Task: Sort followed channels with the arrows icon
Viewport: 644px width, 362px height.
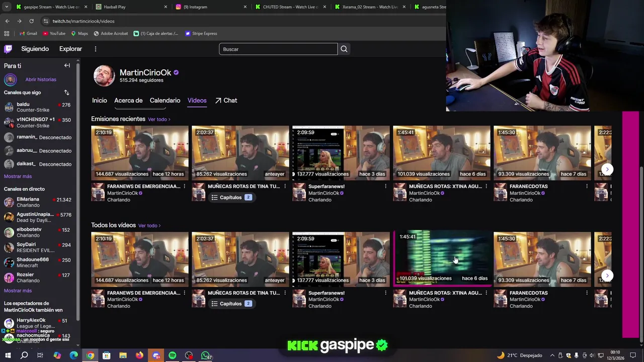Action: coord(66,93)
